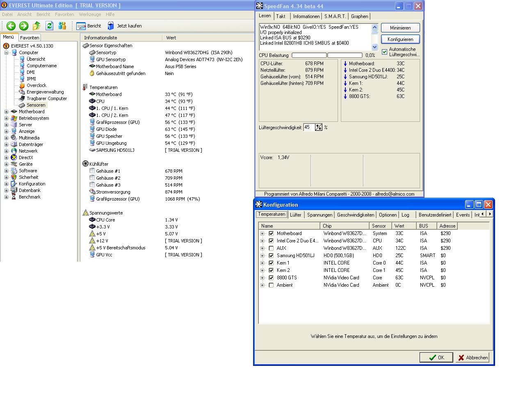Click the Up level arrow in EVEREST toolbar
Viewport: 525px width, 420px height.
(37, 26)
